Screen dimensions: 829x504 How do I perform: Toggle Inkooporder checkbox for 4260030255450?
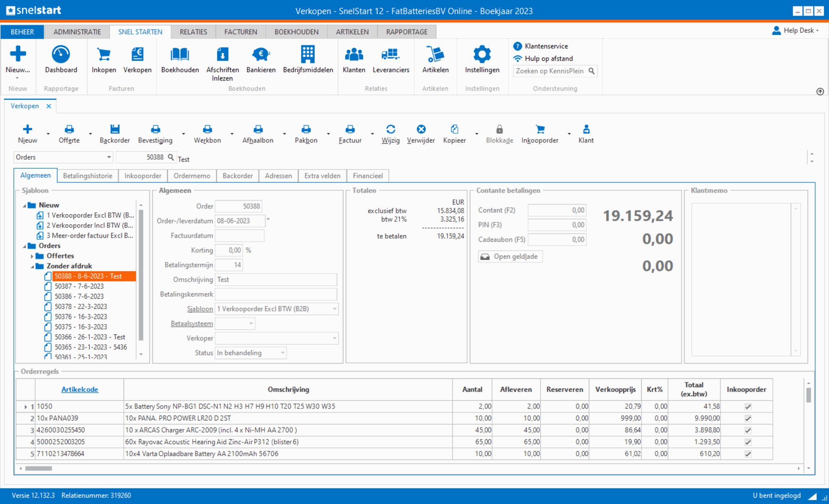748,430
